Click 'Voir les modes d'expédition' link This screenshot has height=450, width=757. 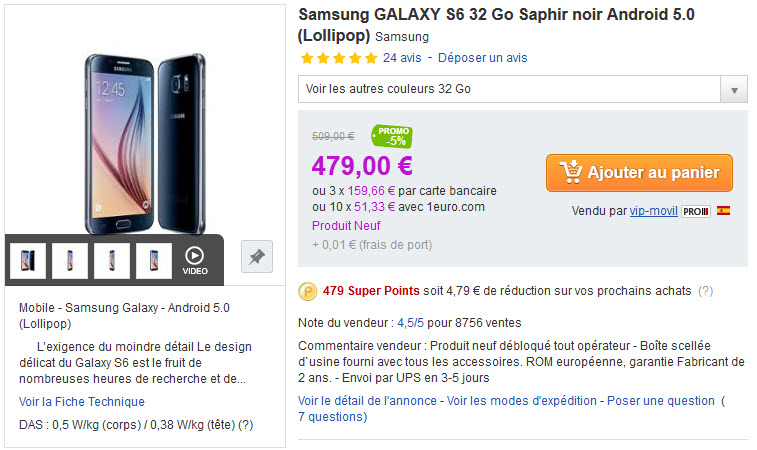tap(521, 401)
